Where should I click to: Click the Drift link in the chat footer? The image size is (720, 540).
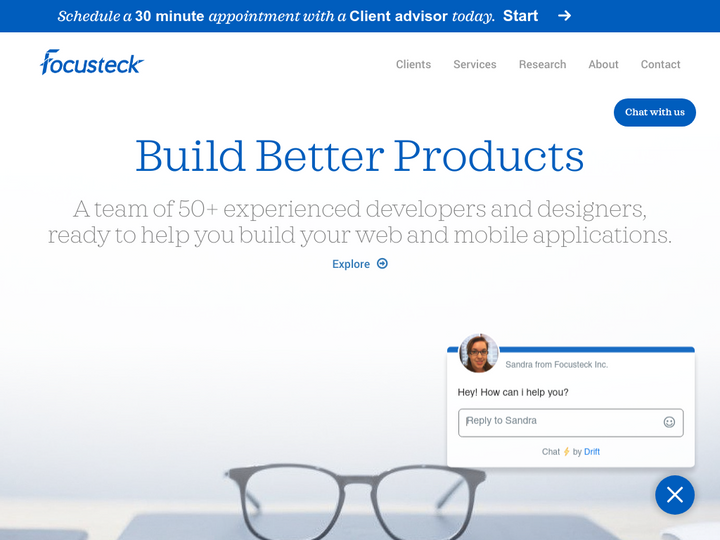(592, 452)
